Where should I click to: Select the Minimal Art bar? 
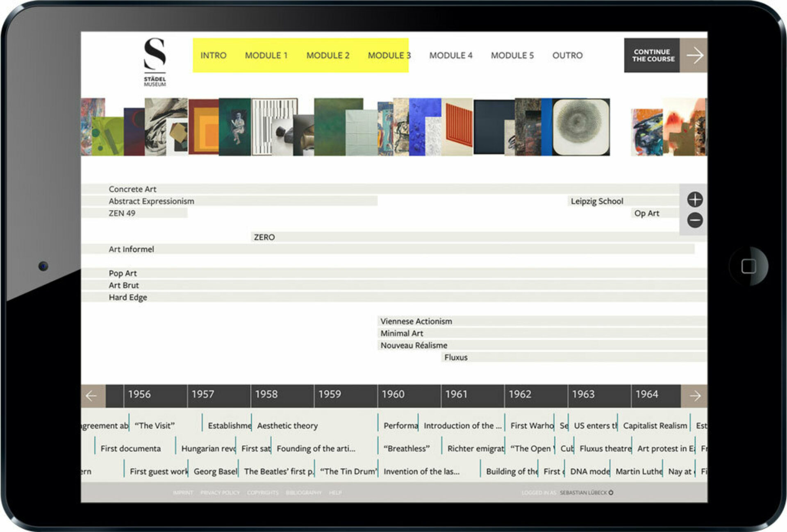pos(542,333)
